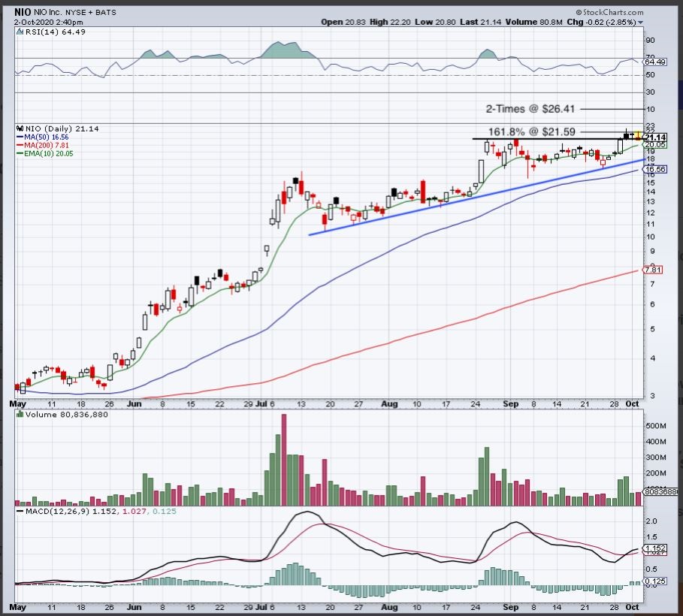Select the RSI(14) 64.49 indicator label
The image size is (683, 616).
coord(56,32)
